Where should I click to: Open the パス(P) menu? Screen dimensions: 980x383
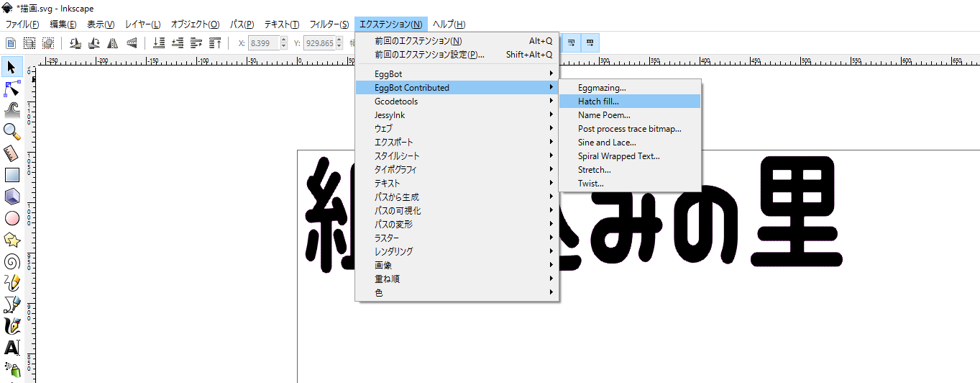242,24
